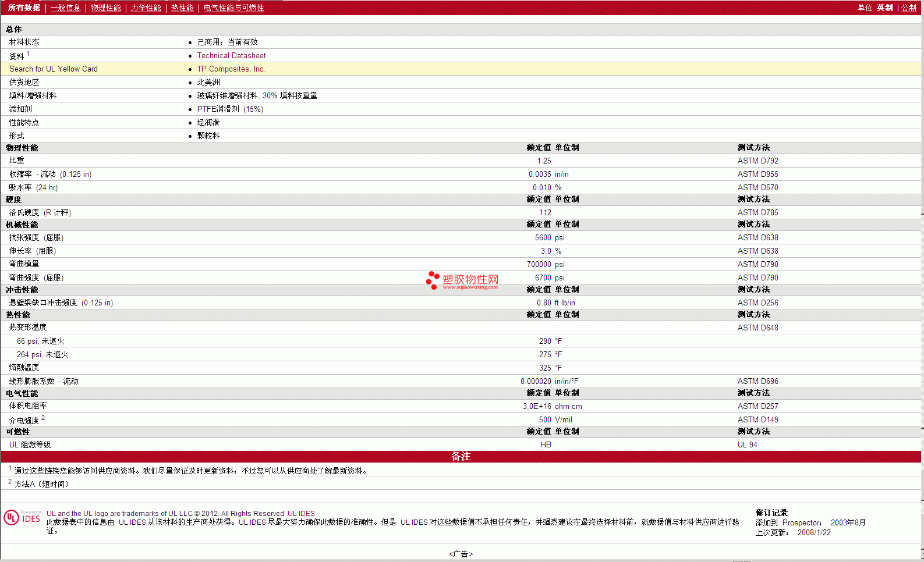The width and height of the screenshot is (924, 562).
Task: Select the ASTM D256 cell
Action: (757, 303)
